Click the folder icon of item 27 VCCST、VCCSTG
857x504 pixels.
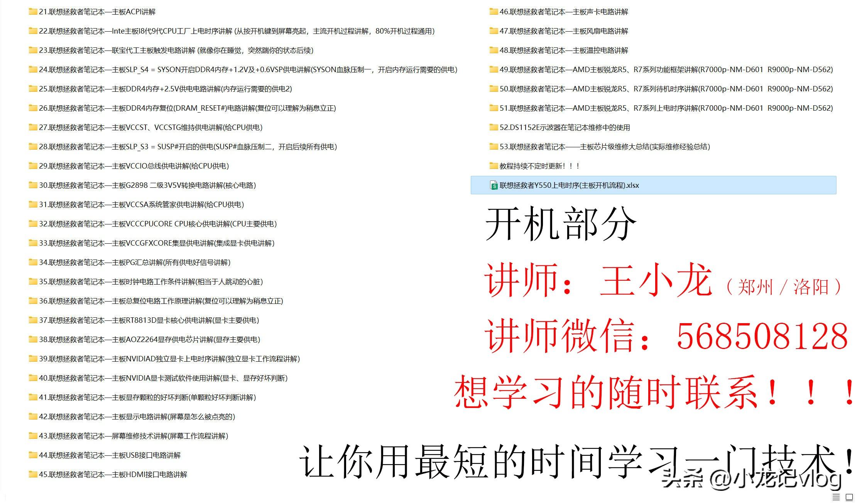point(33,127)
